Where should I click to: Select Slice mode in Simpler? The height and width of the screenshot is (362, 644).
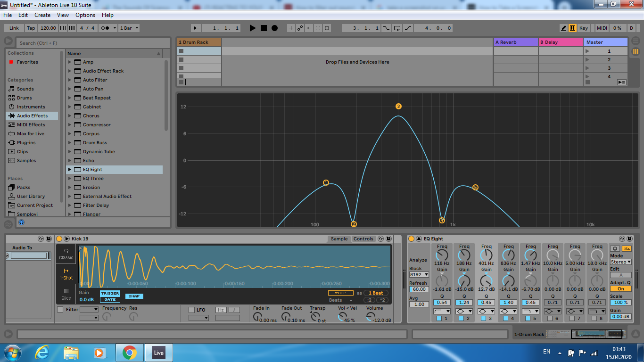coord(66,294)
